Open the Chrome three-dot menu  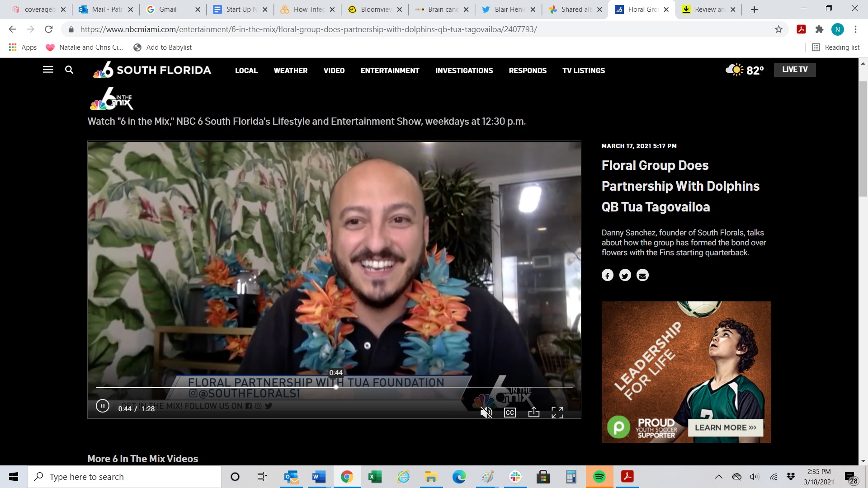point(855,29)
